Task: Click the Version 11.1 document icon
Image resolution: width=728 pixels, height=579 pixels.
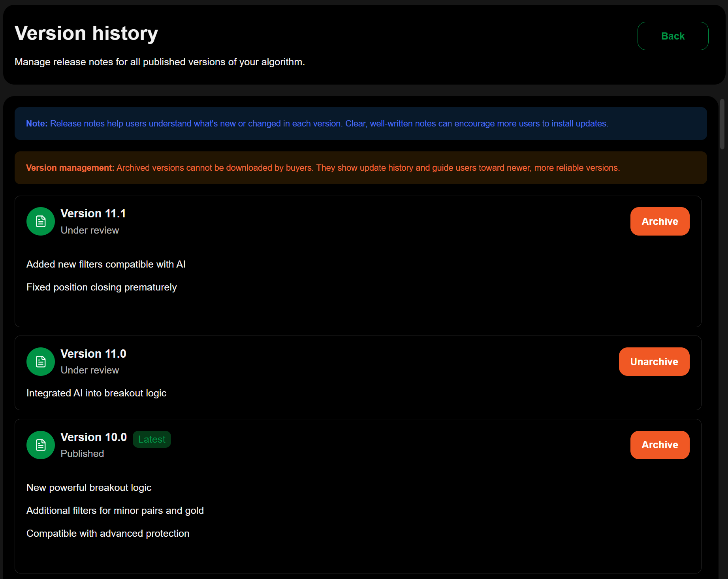Action: pyautogui.click(x=41, y=221)
